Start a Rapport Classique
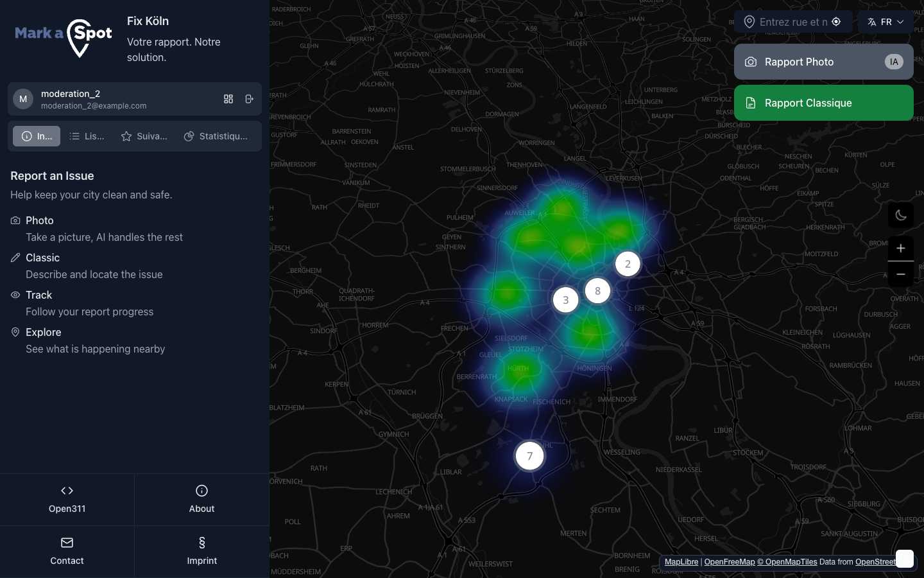The height and width of the screenshot is (578, 924). click(x=823, y=103)
